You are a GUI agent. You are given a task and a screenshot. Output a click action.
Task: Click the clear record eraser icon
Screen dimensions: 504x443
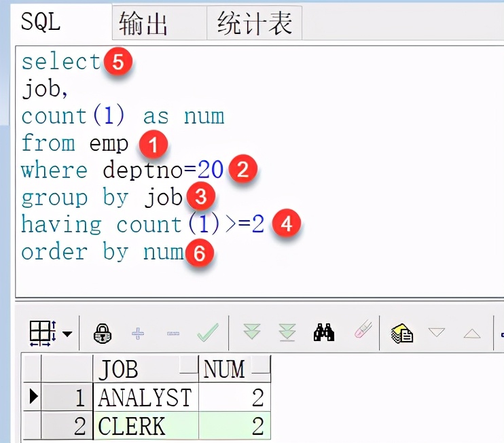tap(363, 330)
